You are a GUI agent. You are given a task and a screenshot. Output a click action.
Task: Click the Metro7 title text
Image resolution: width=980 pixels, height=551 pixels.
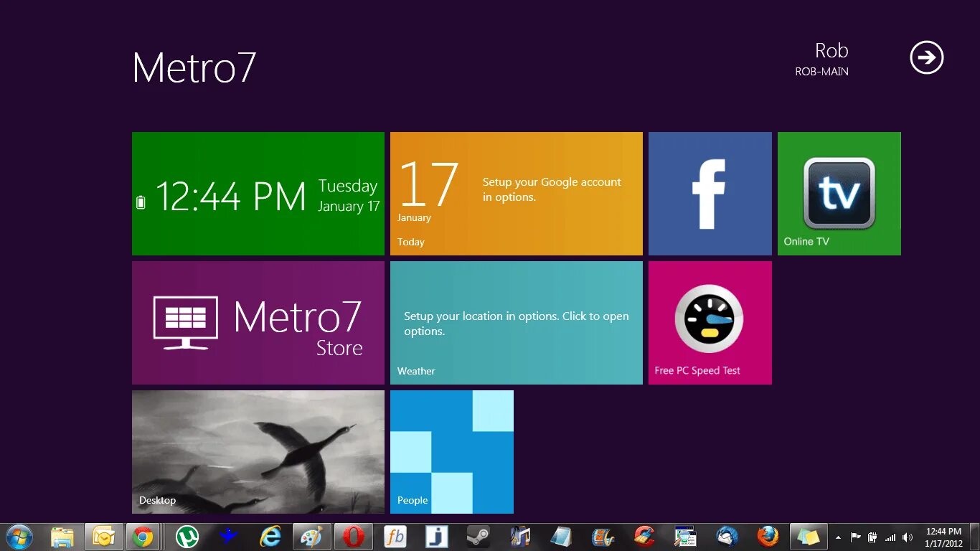pos(194,68)
